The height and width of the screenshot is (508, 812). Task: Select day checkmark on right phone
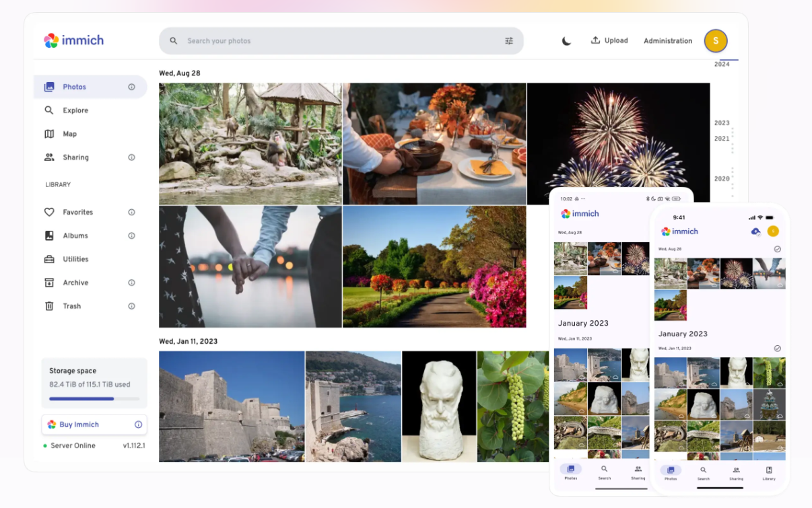click(x=777, y=249)
